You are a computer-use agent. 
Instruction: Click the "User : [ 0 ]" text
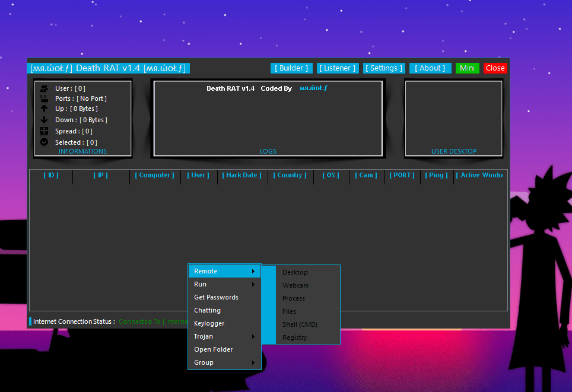71,88
